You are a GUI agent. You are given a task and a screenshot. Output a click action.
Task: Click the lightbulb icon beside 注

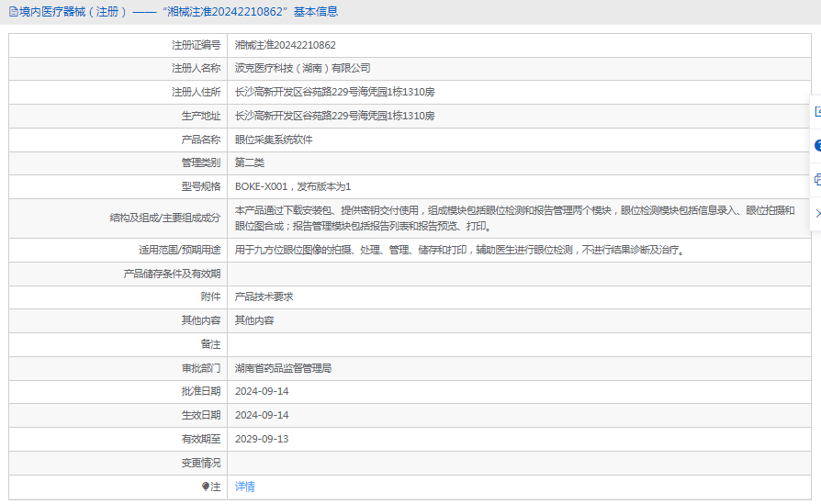[x=206, y=487]
